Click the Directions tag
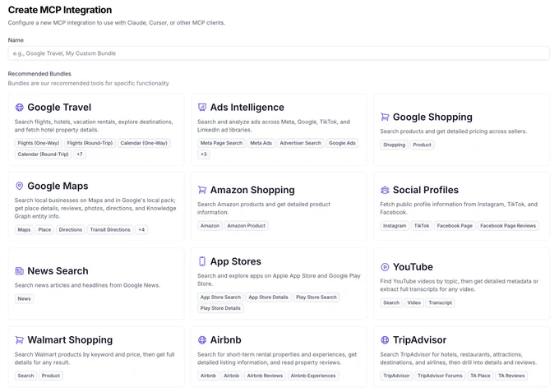Screen dimensions: 559x392 70,229
